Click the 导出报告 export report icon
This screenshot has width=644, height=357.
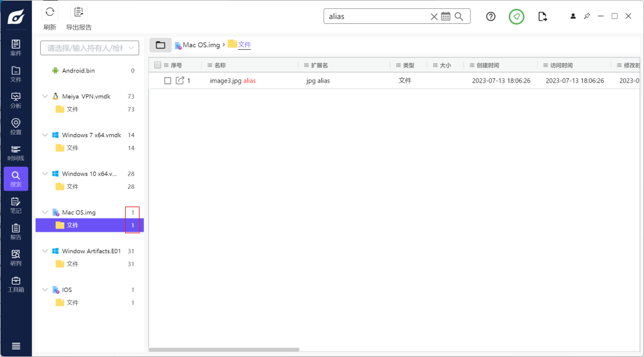(x=79, y=12)
